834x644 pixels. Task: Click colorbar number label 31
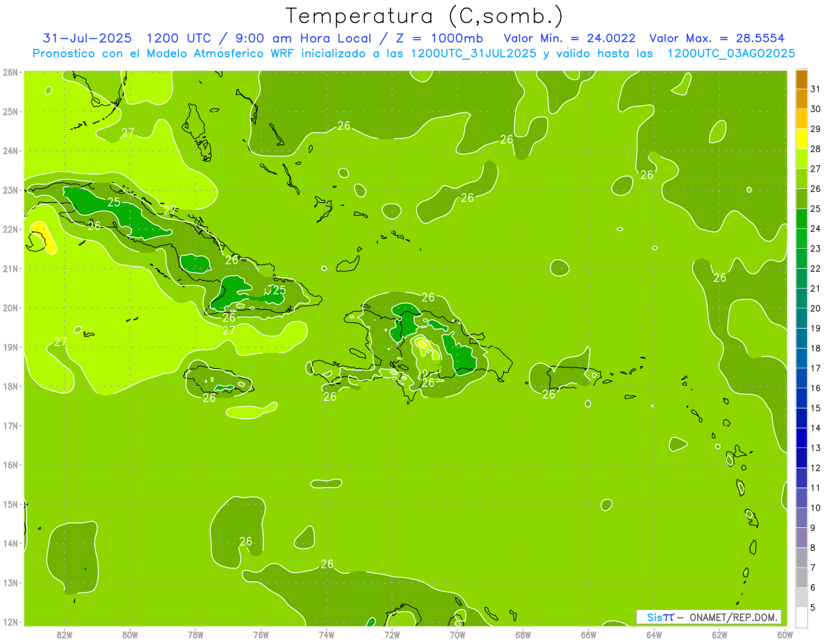pos(816,89)
